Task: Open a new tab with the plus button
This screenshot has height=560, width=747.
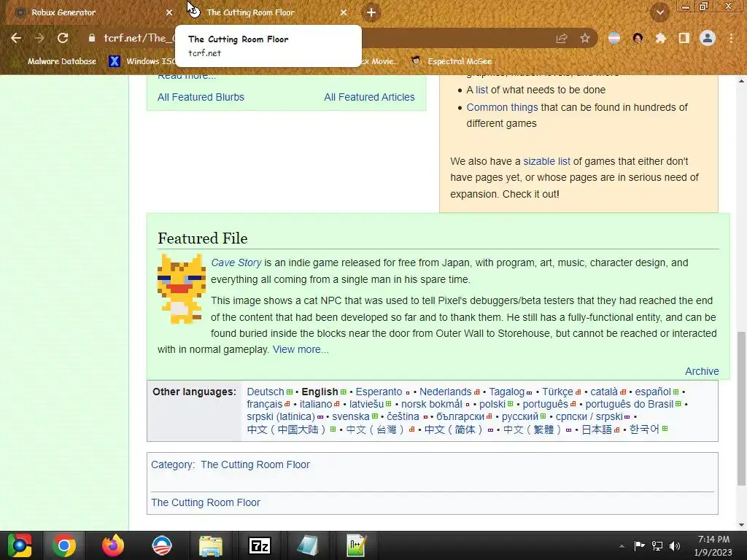Action: tap(371, 12)
